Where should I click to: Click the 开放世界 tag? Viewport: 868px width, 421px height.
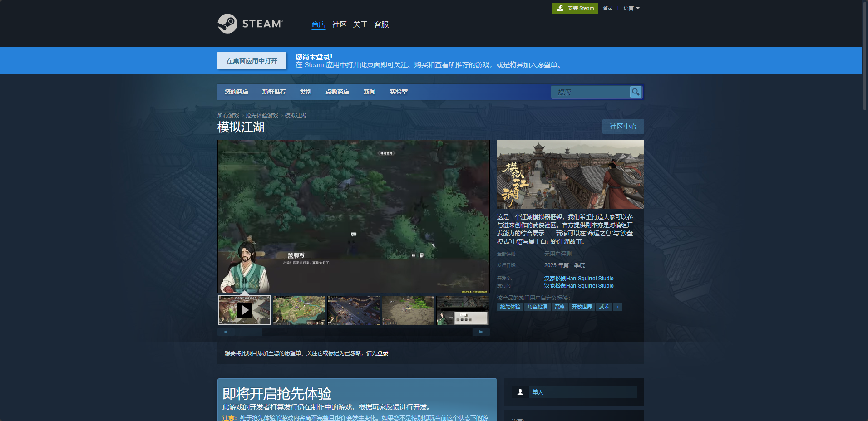tap(582, 307)
